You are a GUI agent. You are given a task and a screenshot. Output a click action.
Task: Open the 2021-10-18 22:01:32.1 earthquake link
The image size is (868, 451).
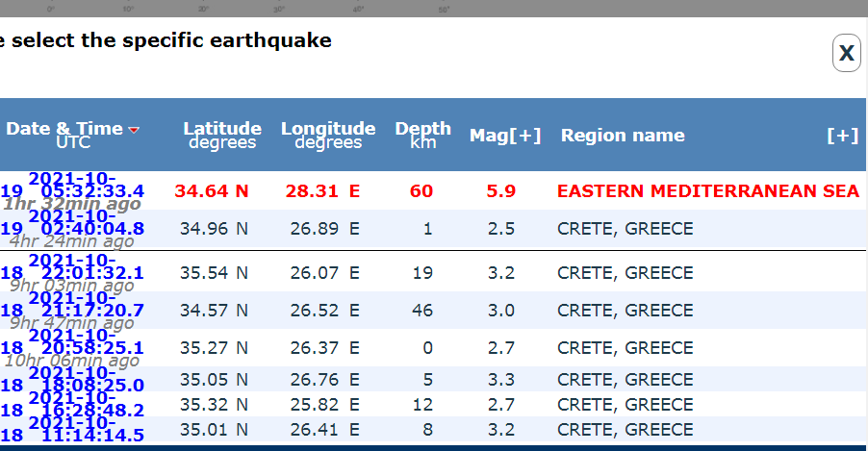coord(86,273)
